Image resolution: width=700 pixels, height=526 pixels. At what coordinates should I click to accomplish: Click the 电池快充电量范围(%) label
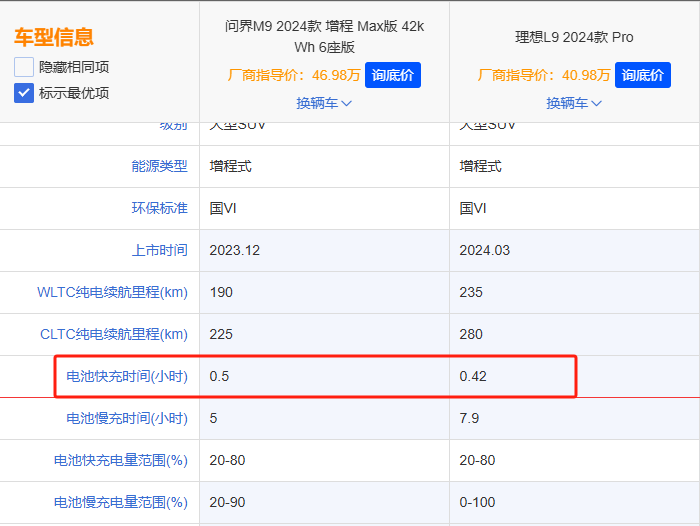pyautogui.click(x=120, y=460)
